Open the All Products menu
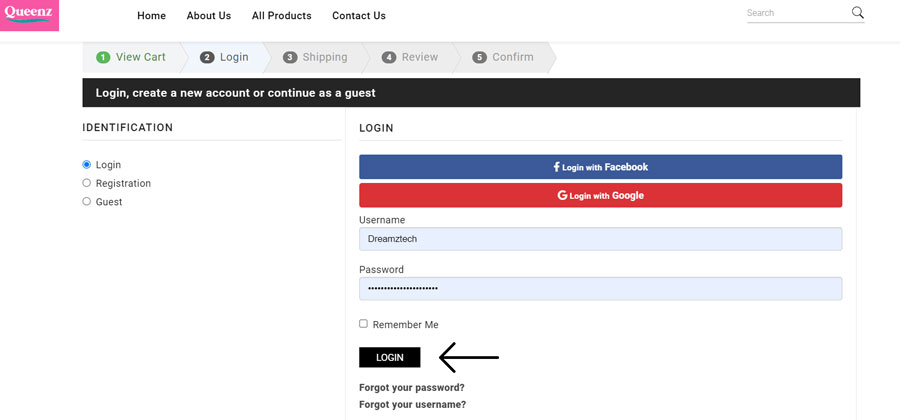The height and width of the screenshot is (420, 900). click(282, 16)
